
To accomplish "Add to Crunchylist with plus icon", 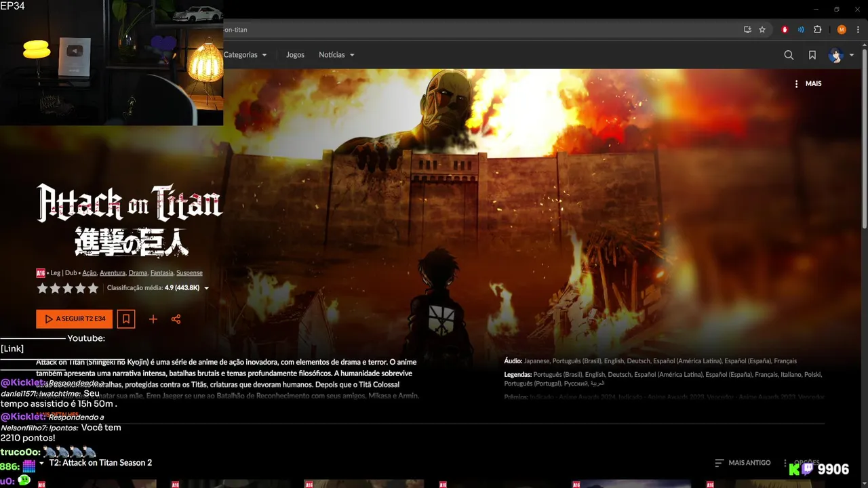I will 153,319.
